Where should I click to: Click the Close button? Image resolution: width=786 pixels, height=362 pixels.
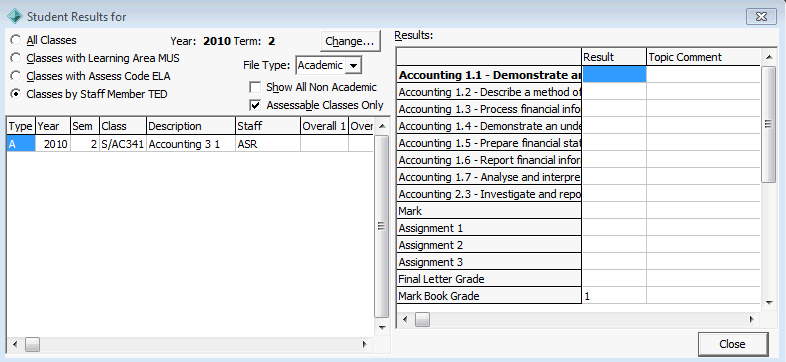732,344
